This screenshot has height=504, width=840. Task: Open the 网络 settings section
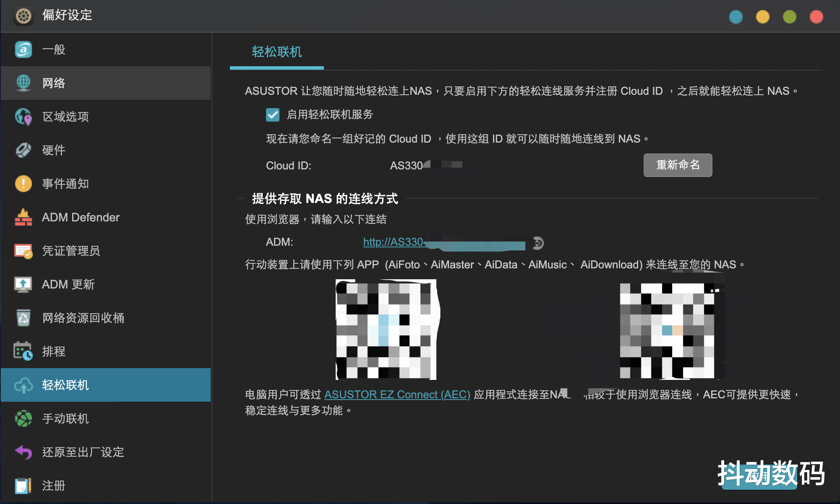click(x=106, y=83)
